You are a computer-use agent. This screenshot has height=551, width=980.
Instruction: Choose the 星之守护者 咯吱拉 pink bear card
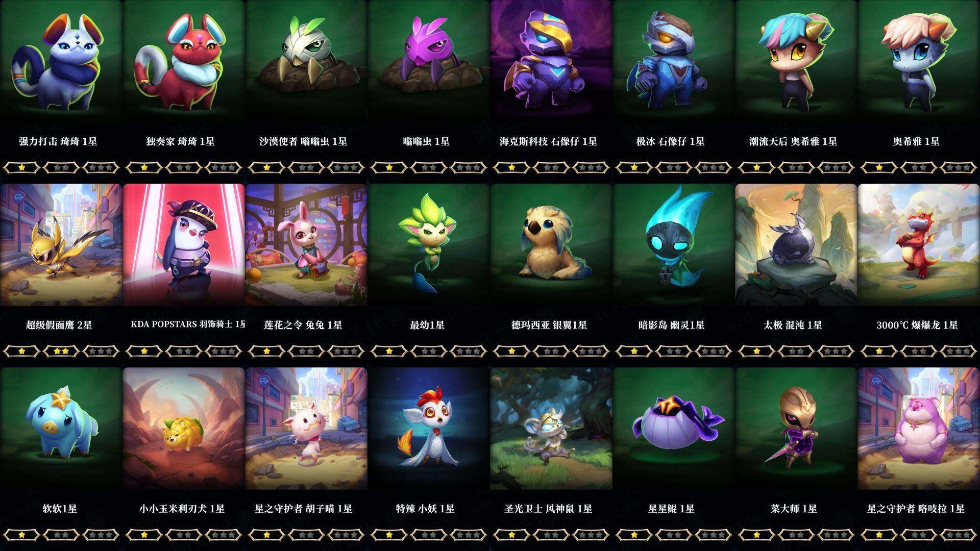click(x=919, y=429)
